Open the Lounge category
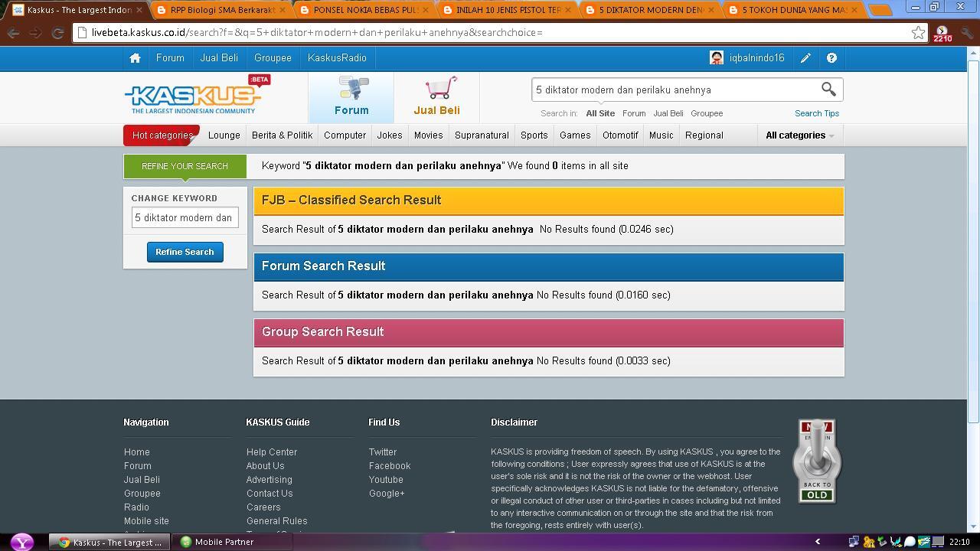Viewport: 980px width, 551px height. (224, 135)
